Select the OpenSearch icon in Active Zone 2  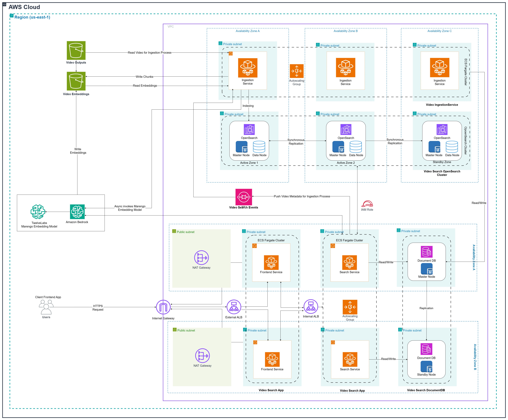(x=346, y=129)
